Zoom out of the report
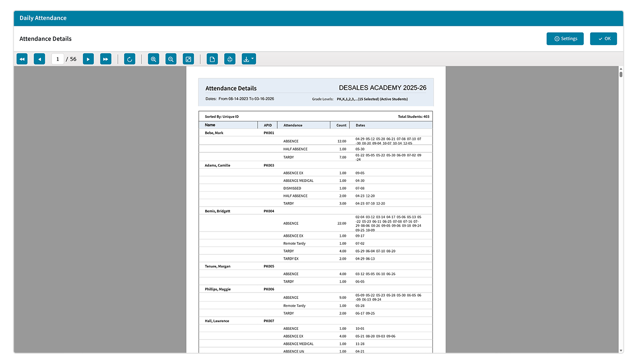 pyautogui.click(x=171, y=59)
